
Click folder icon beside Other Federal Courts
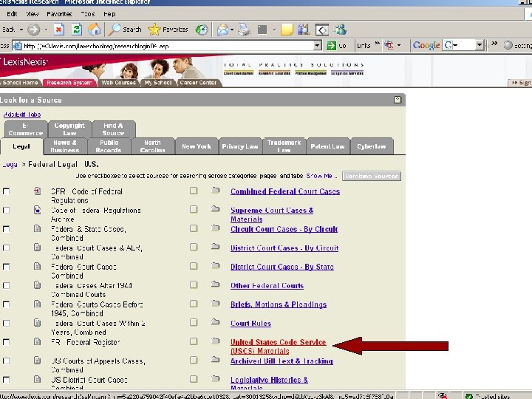tap(215, 284)
